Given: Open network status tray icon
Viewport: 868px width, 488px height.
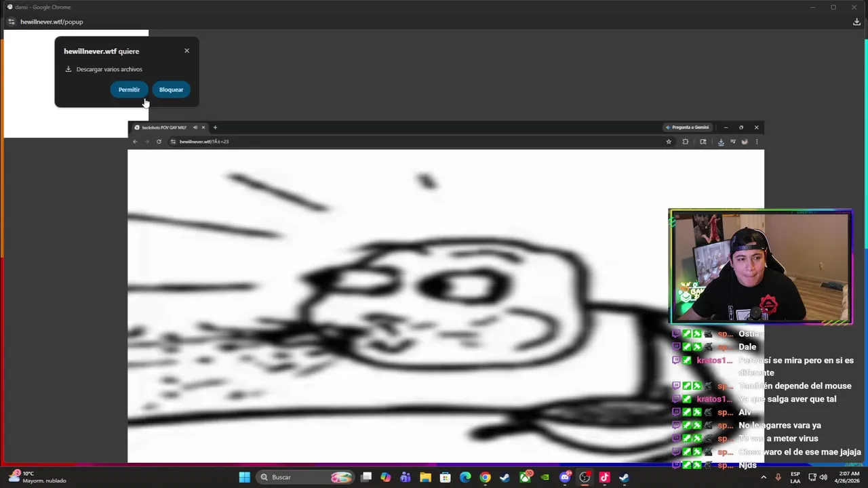Looking at the screenshot, I should pos(812,477).
